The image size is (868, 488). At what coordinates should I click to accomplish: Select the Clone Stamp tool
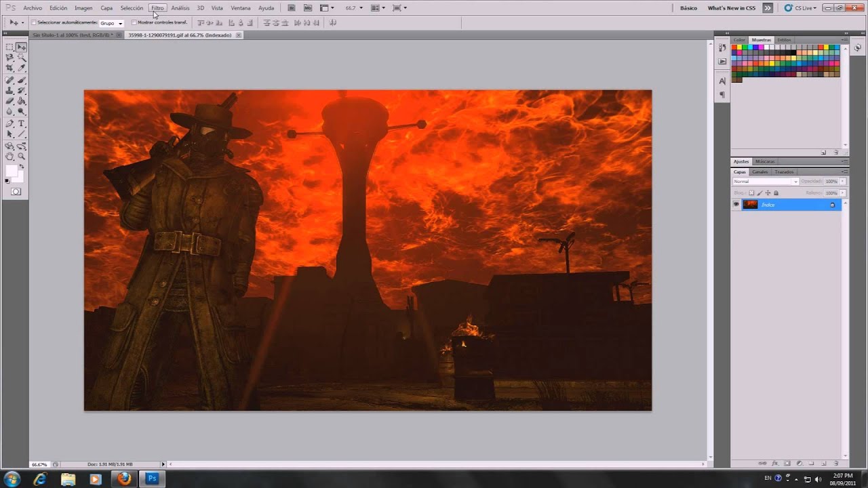tap(10, 90)
